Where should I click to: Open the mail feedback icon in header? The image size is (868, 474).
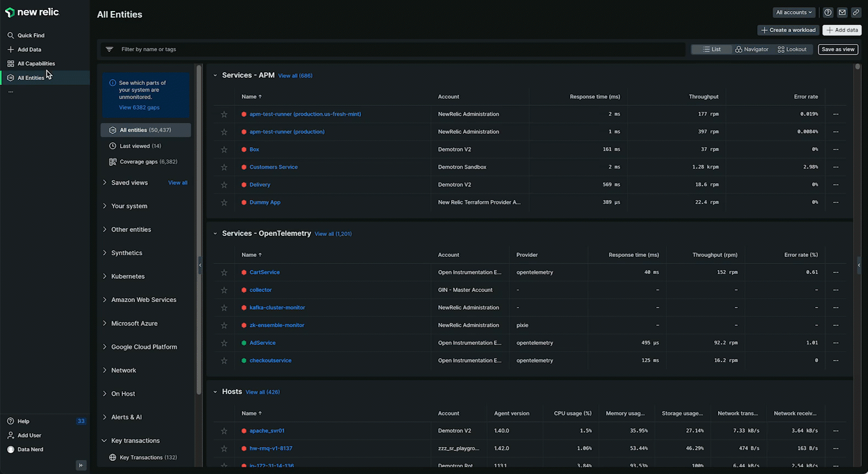tap(842, 12)
